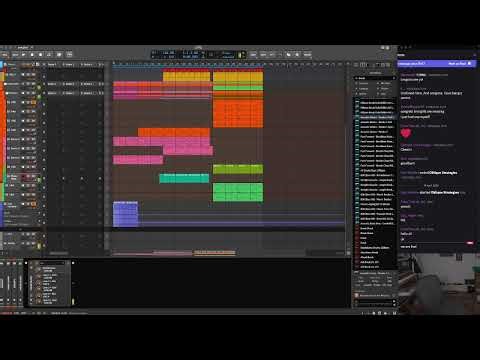Select the bright green clip below the yellow clip
480x360 pixels.
[238, 88]
